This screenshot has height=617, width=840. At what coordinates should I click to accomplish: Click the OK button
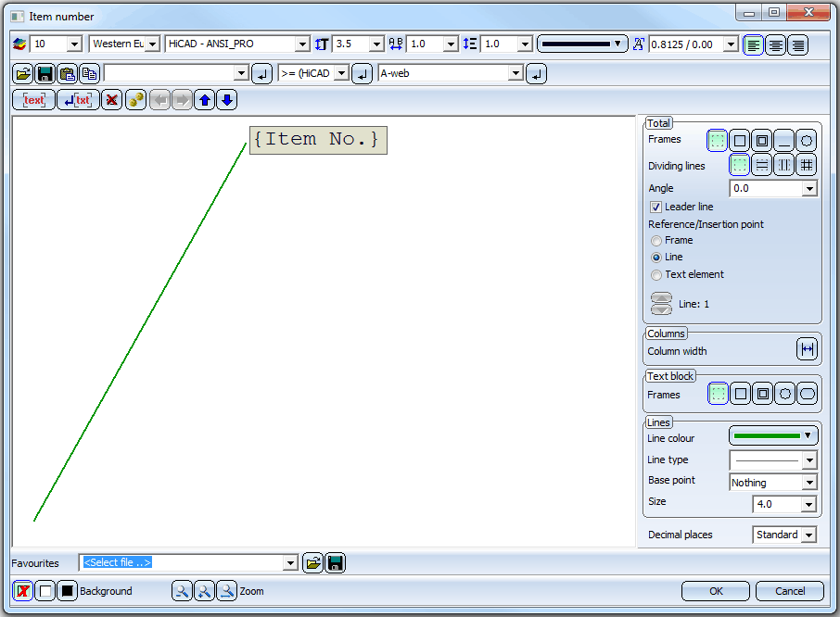point(715,591)
